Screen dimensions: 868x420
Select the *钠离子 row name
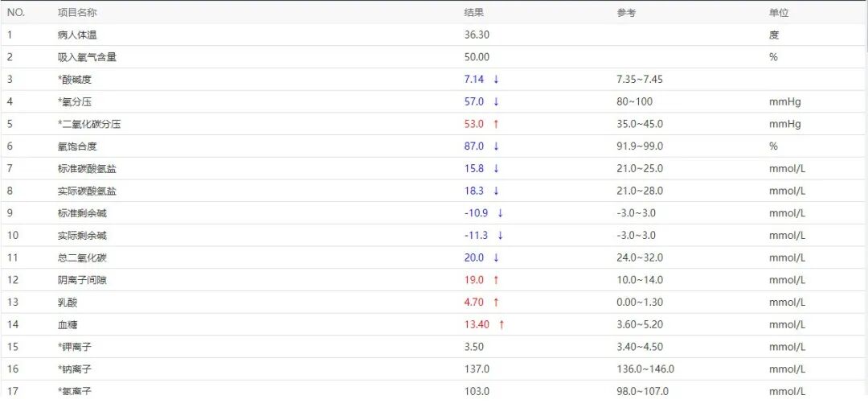[x=74, y=369]
